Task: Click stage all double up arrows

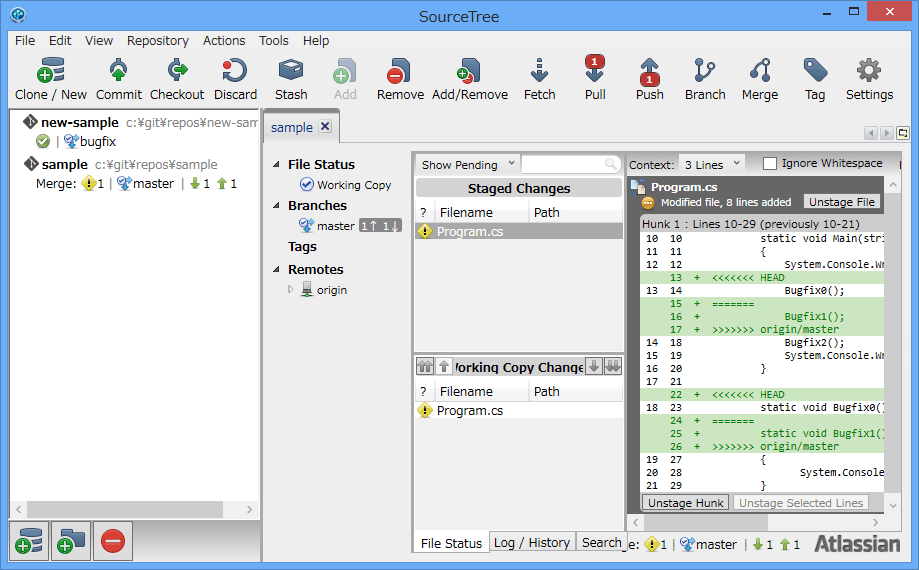Action: [425, 367]
